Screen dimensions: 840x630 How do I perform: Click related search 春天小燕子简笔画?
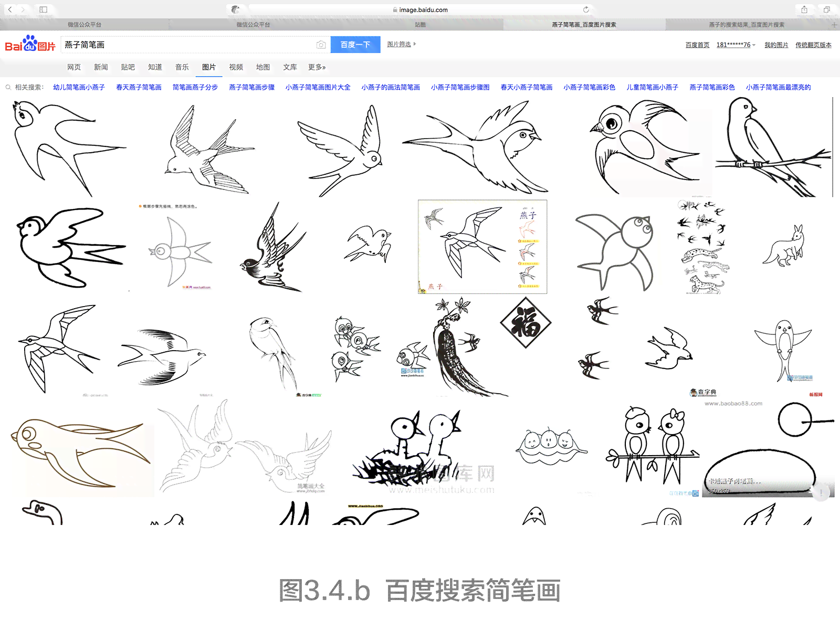tap(527, 87)
